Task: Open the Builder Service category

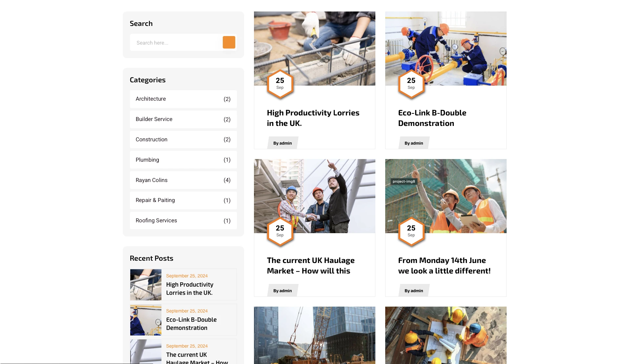Action: point(154,119)
